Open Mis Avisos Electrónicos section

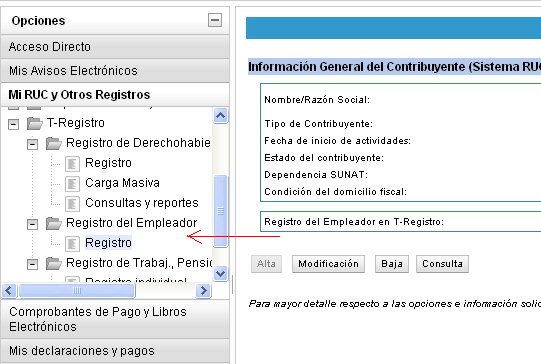[x=115, y=71]
